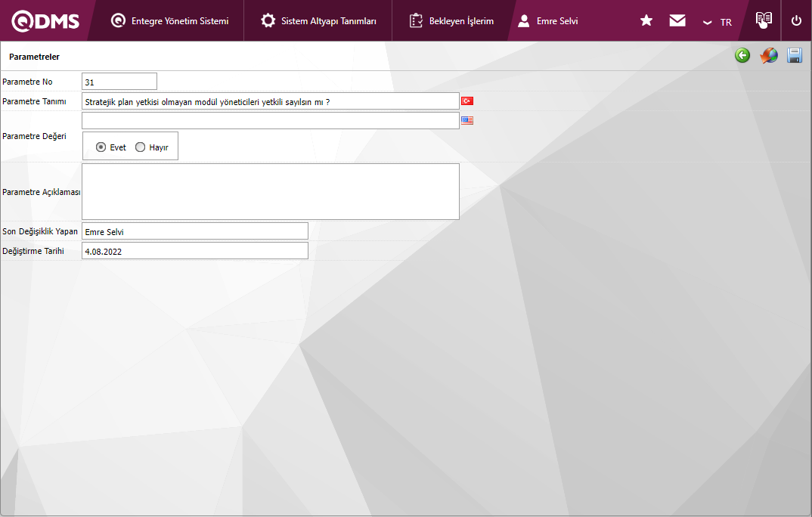Click the Son Değişiklik Yapan field
The height and width of the screenshot is (517, 812).
[195, 231]
